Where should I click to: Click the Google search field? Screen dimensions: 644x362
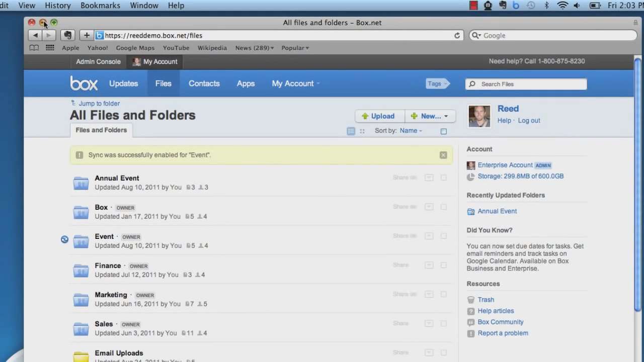pyautogui.click(x=553, y=36)
